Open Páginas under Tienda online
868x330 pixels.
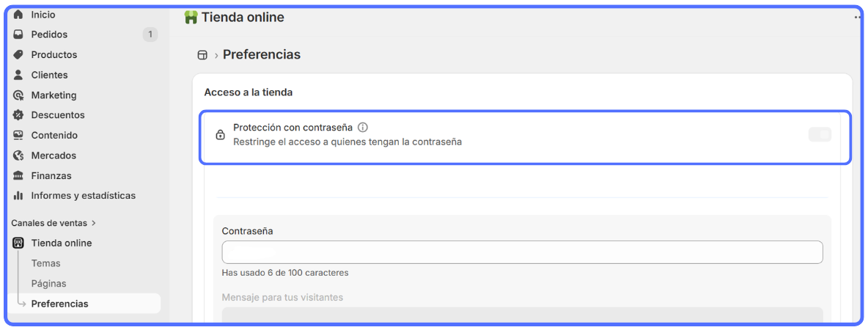48,284
